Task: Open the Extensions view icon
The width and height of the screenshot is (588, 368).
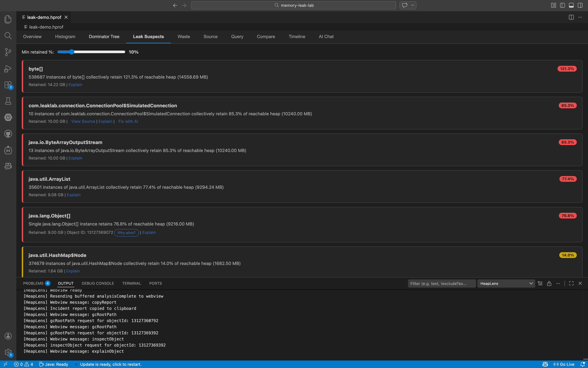Action: coord(8,85)
